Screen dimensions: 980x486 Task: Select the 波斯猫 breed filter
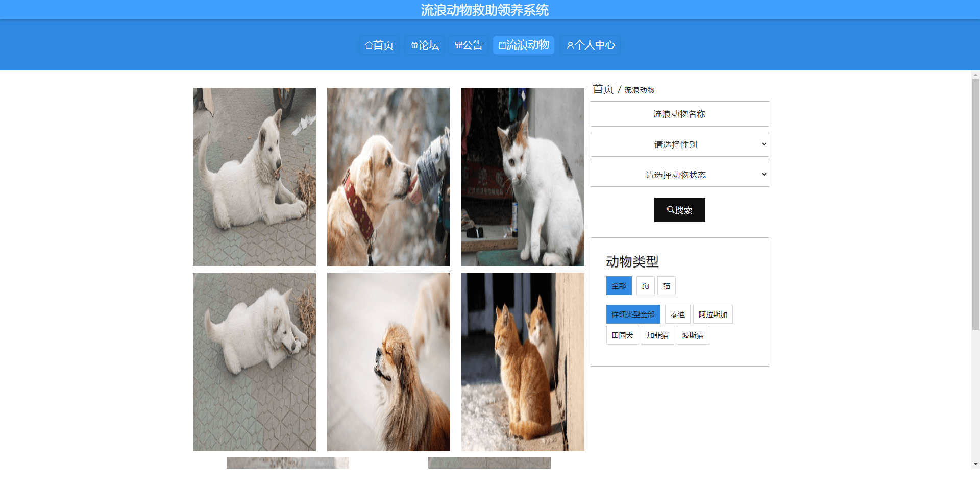pos(693,335)
